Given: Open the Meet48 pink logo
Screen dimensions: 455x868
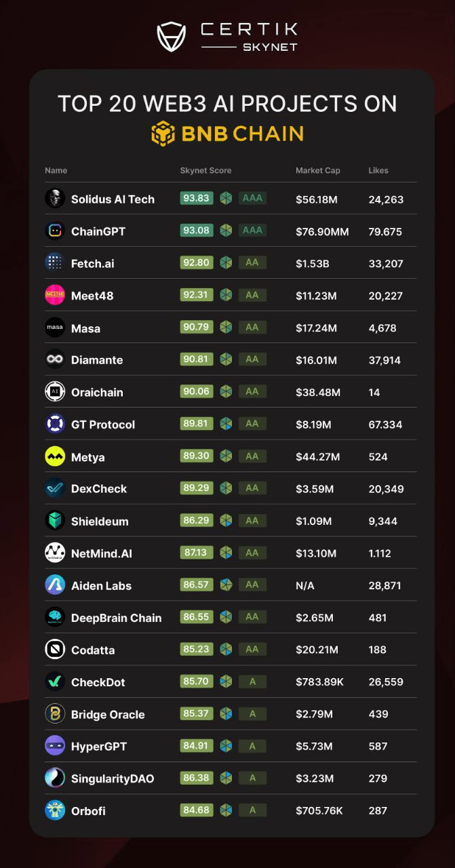Looking at the screenshot, I should tap(55, 295).
